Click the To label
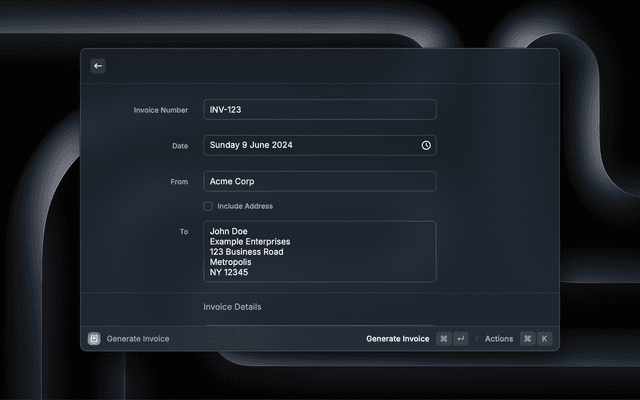Viewport: 640px width, 400px height. tap(183, 232)
